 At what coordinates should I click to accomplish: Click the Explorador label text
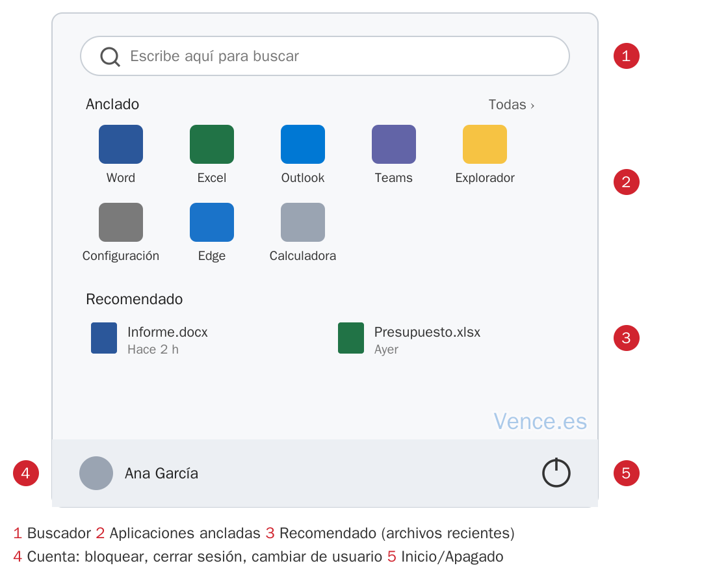[x=485, y=178]
